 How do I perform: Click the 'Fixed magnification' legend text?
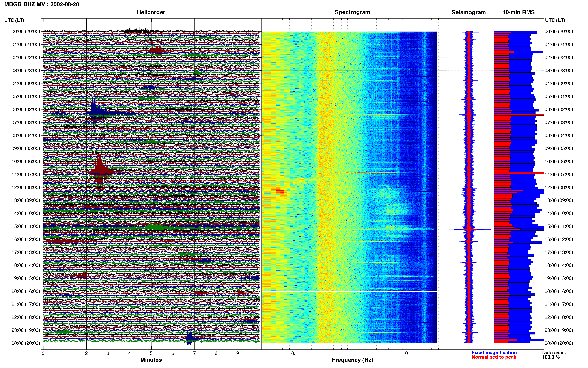494,352
